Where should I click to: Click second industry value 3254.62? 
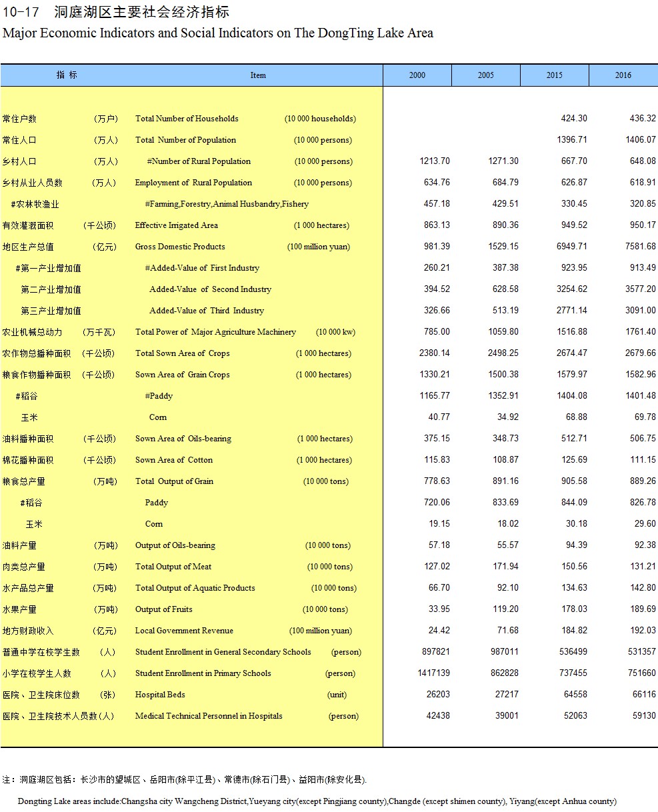[572, 289]
